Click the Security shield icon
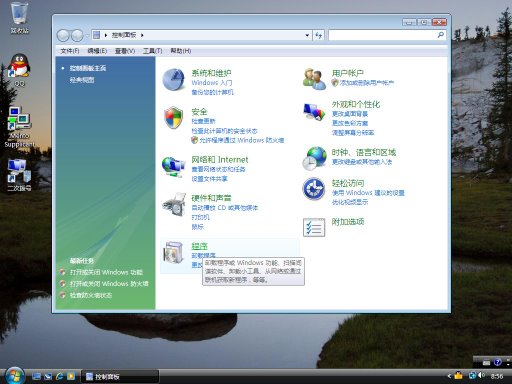The height and width of the screenshot is (384, 512). coord(174,117)
